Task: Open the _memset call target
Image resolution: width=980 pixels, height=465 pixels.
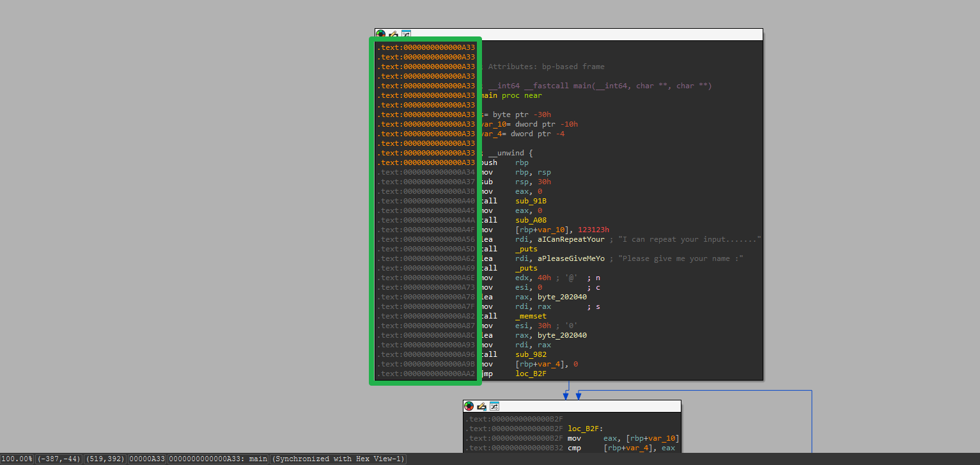Action: (x=533, y=316)
